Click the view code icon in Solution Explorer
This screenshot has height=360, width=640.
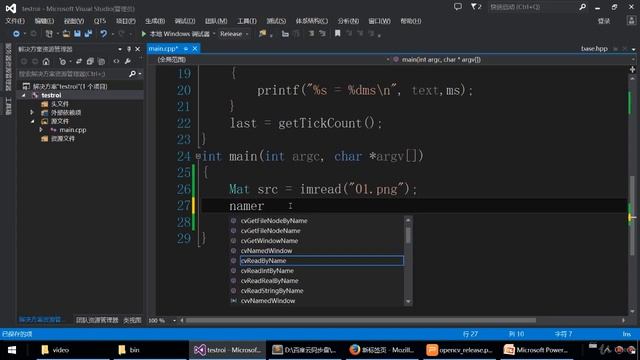click(x=116, y=62)
